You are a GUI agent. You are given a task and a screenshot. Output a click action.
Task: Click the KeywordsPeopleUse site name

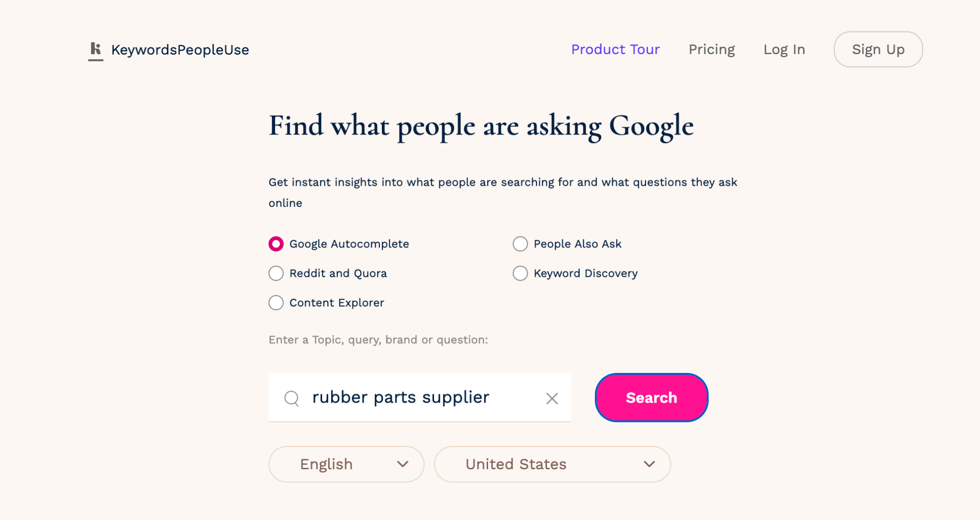pos(180,49)
